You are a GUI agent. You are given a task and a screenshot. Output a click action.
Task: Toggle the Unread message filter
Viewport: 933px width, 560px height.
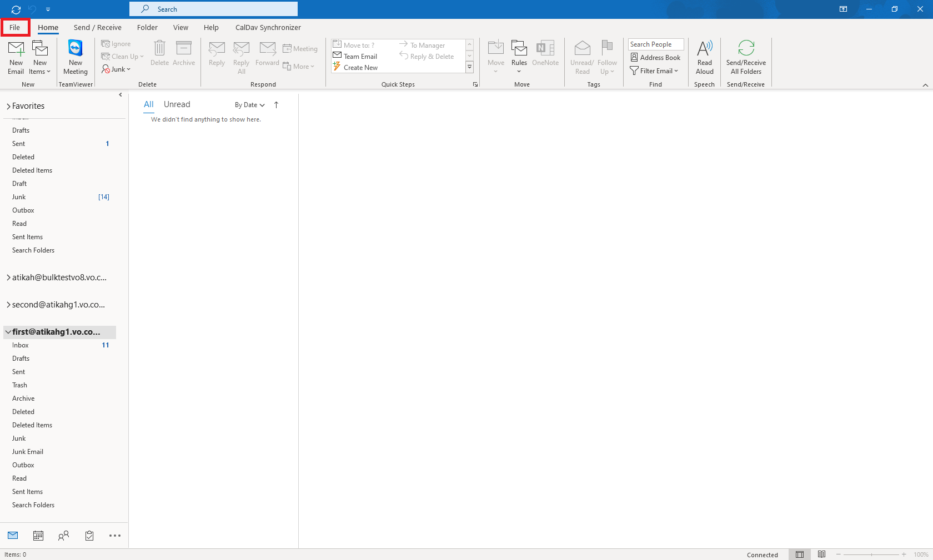tap(177, 104)
